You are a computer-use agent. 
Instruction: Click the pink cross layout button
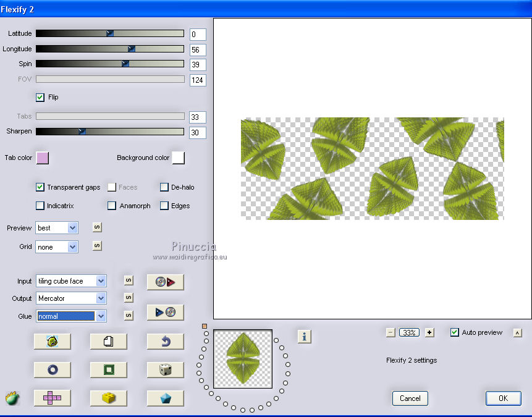click(x=53, y=398)
